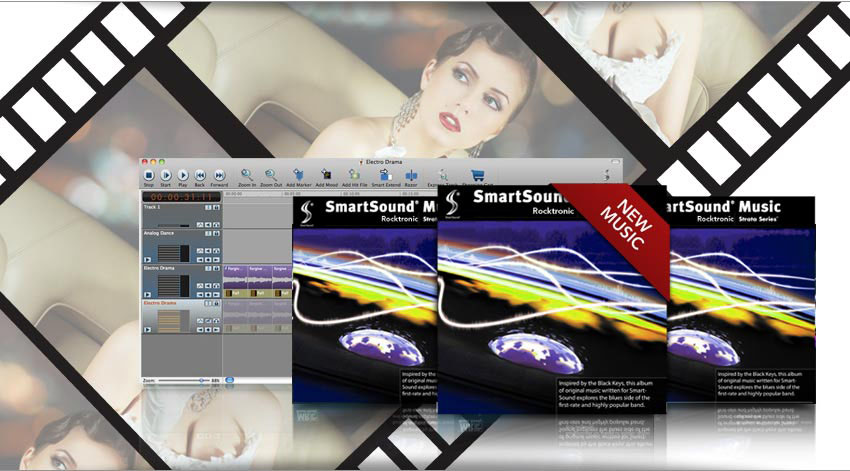Viewport: 850px width, 471px height.
Task: Click the Start transport button
Action: pos(166,175)
